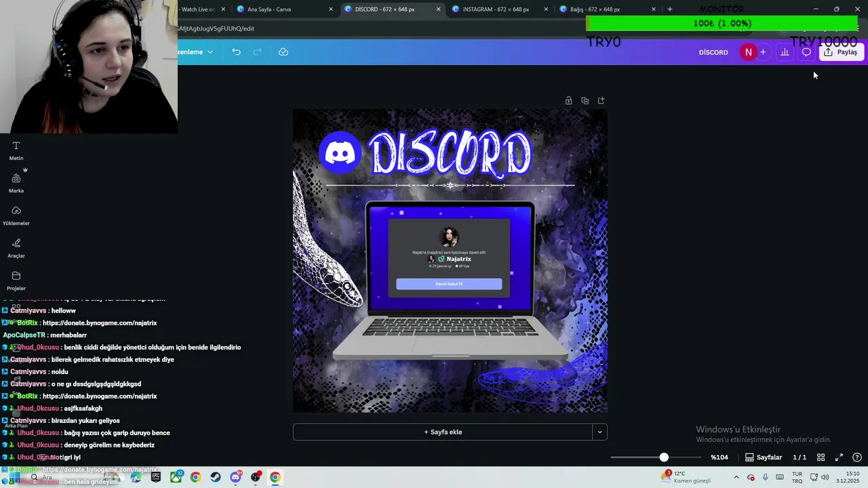The height and width of the screenshot is (488, 868).
Task: Open the help question mark icon
Action: coord(857,457)
